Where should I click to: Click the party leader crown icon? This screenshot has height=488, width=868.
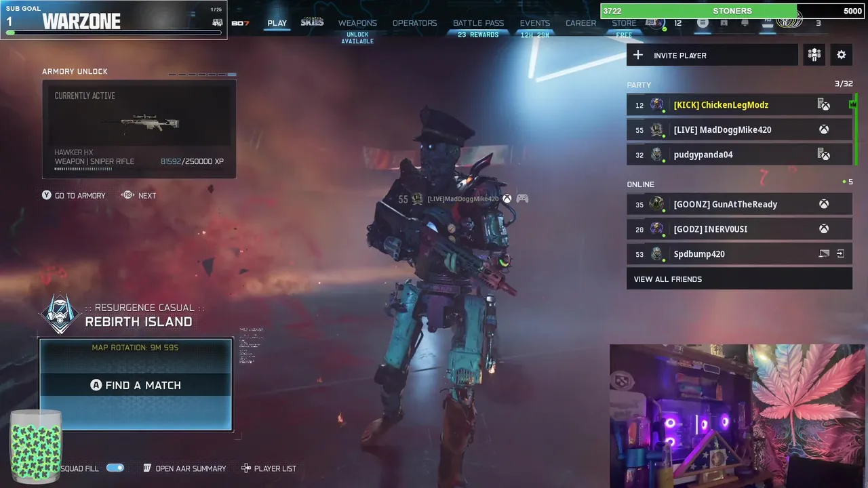click(x=852, y=104)
